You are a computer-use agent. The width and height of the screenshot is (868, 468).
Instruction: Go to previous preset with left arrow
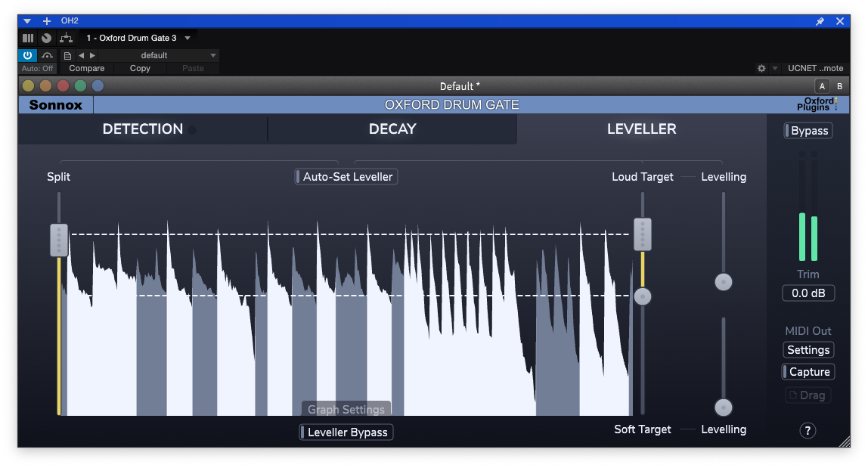pyautogui.click(x=82, y=55)
